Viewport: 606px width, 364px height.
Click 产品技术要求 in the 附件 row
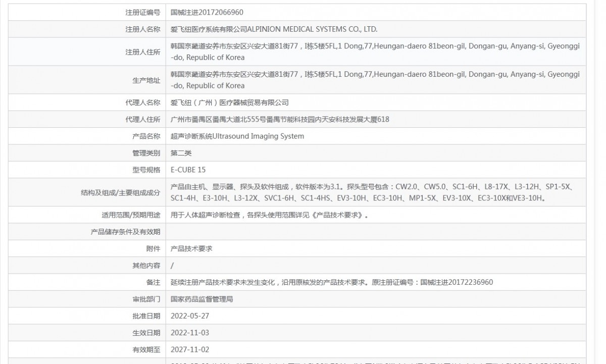(192, 249)
